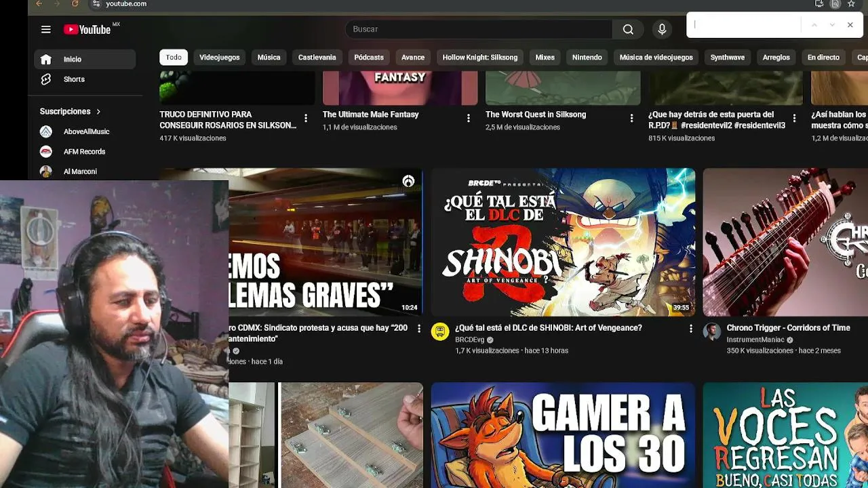The height and width of the screenshot is (488, 868).
Task: Open 'Las Voces Regresan' thumbnail
Action: click(785, 435)
